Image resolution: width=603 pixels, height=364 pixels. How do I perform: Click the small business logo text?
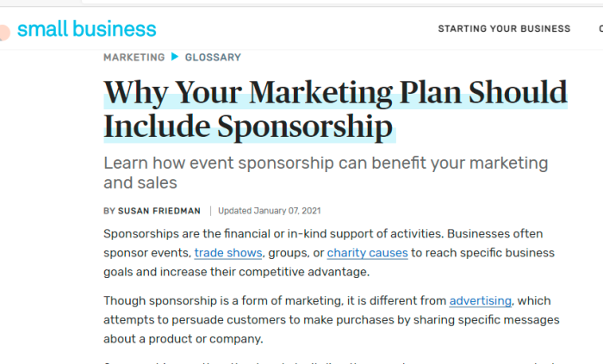click(87, 29)
